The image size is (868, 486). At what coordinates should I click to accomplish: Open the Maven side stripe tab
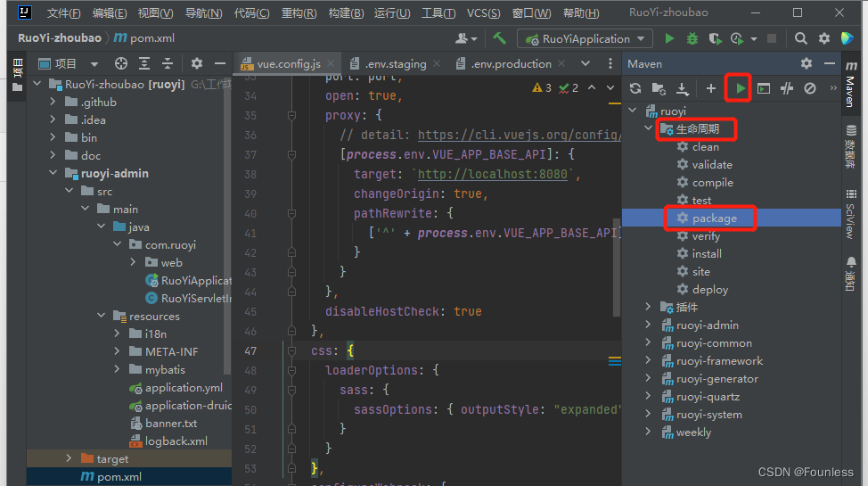[851, 84]
